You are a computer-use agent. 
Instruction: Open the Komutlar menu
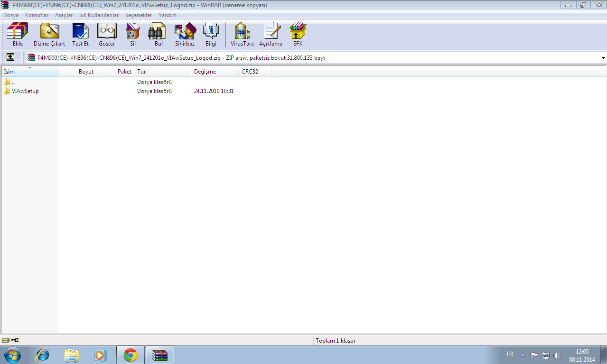coord(37,15)
